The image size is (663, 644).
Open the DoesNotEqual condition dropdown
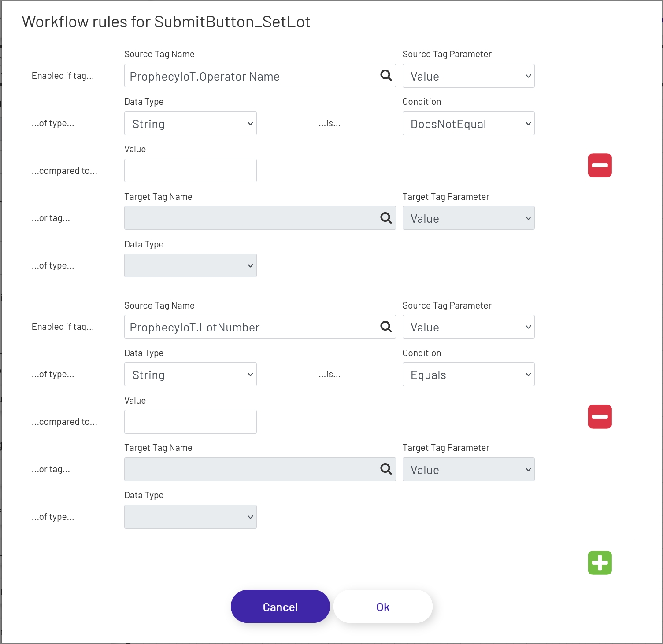(468, 123)
